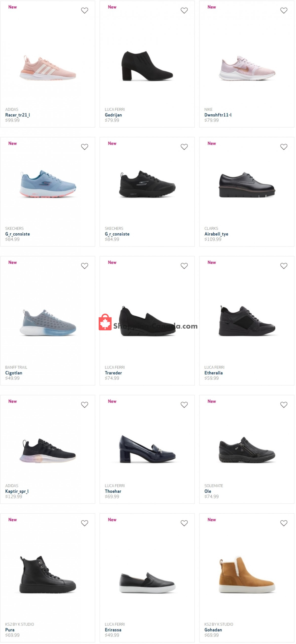Favorite the Adidas Racer_tr21_l shoe
The image size is (296, 644).
tap(85, 11)
